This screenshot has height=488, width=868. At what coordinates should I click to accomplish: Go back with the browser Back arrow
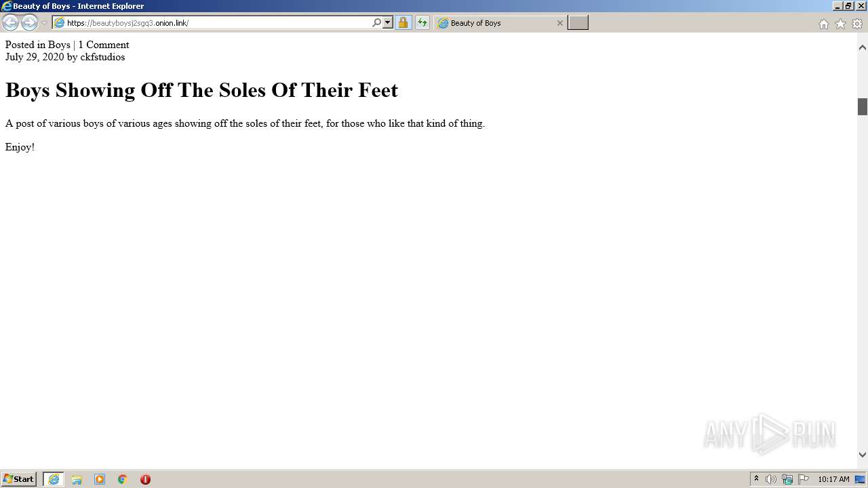[10, 23]
